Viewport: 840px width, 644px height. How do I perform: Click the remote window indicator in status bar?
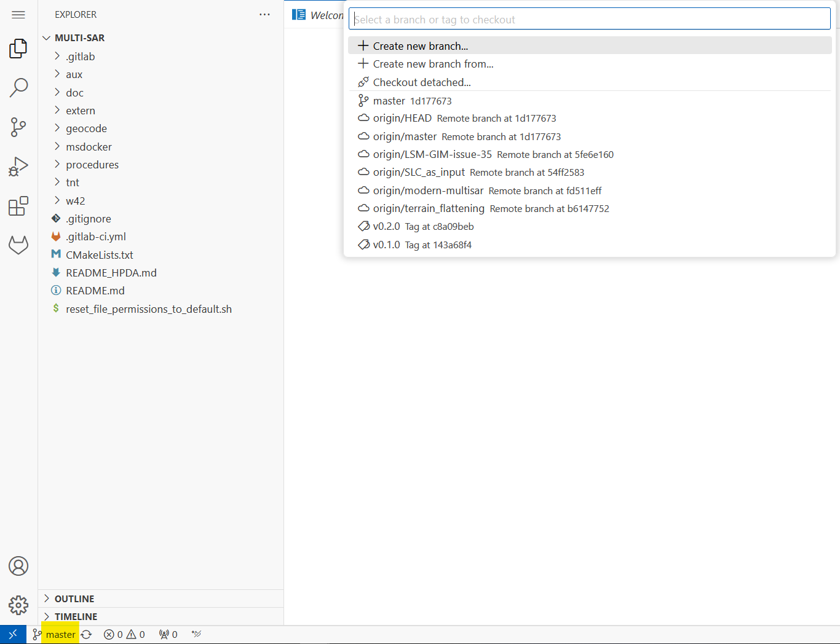[x=13, y=634]
